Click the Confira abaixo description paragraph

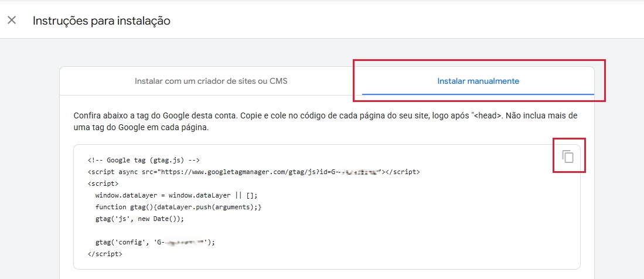coord(325,121)
